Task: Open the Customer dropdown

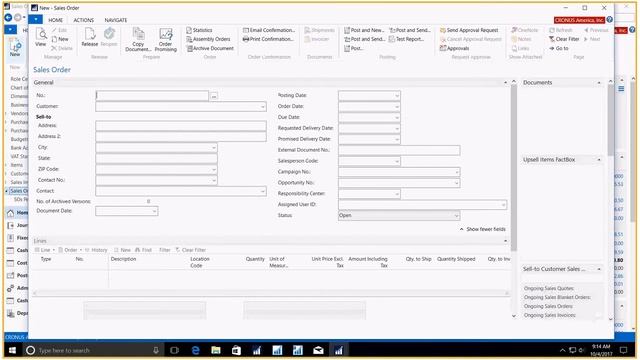Action: pyautogui.click(x=262, y=107)
